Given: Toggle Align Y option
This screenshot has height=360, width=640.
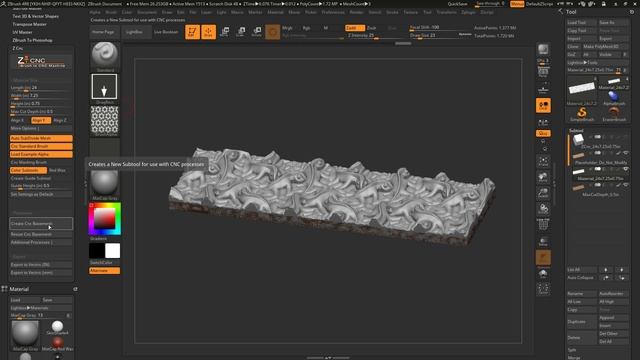Looking at the screenshot, I should click(41, 120).
